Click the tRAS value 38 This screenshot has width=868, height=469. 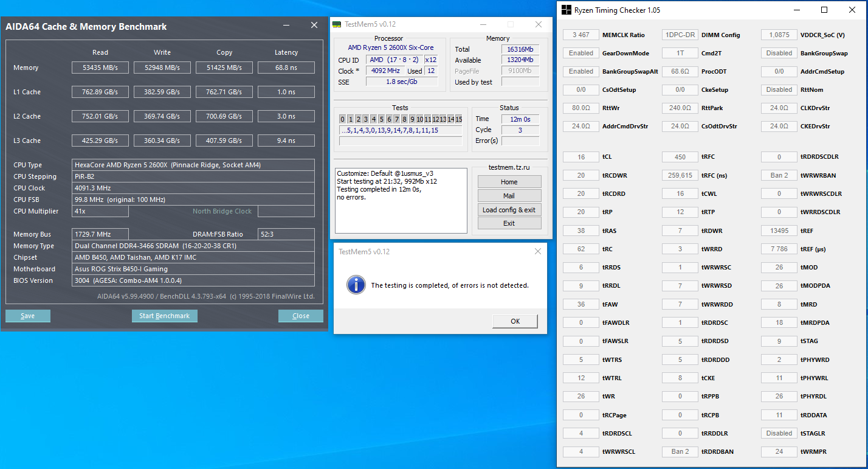(581, 231)
